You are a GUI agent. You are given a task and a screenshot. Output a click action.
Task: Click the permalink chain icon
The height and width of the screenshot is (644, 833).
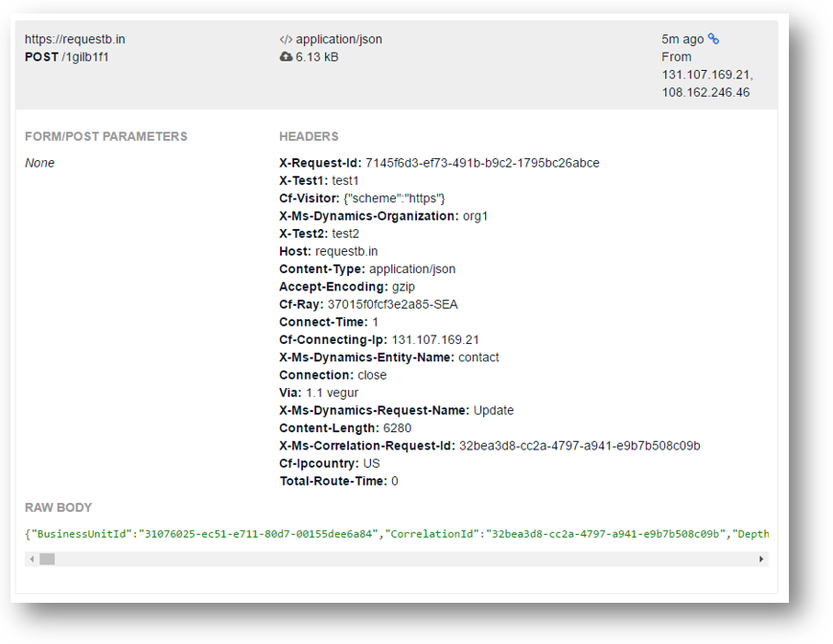click(713, 38)
